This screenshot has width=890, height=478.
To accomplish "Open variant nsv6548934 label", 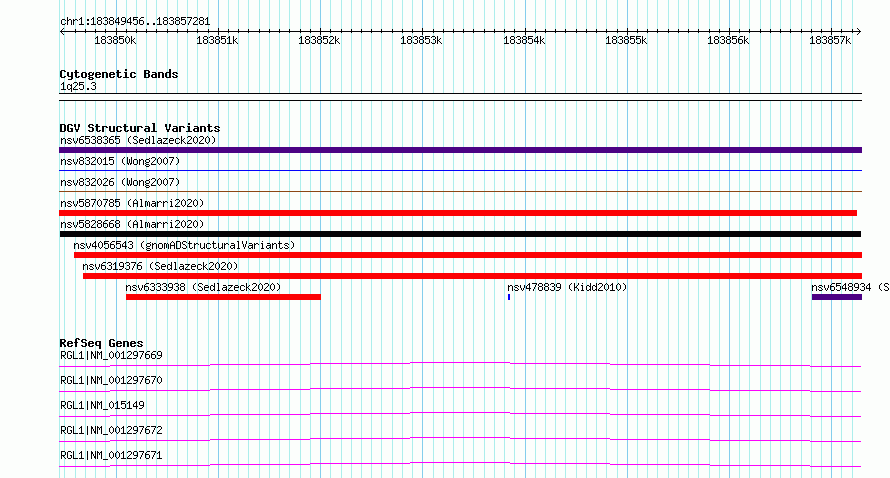I will click(x=850, y=287).
